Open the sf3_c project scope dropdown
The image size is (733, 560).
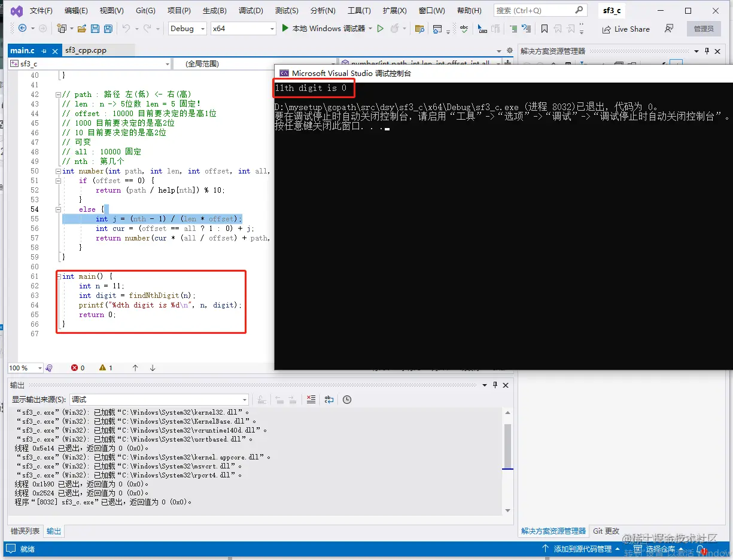click(x=90, y=63)
